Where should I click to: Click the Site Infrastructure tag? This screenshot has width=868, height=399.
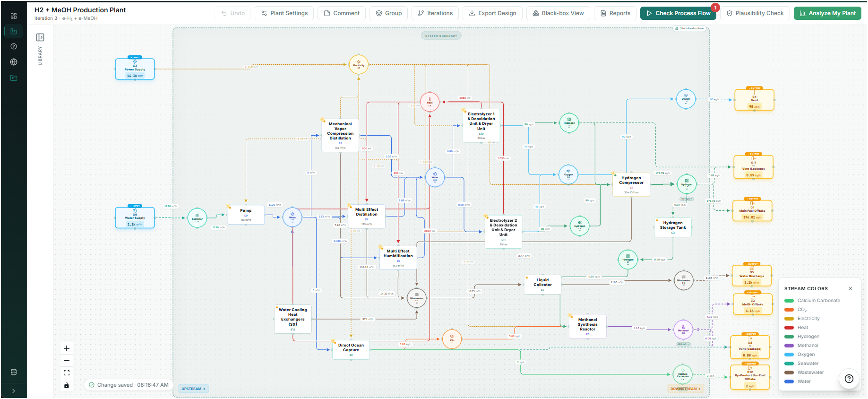click(689, 28)
